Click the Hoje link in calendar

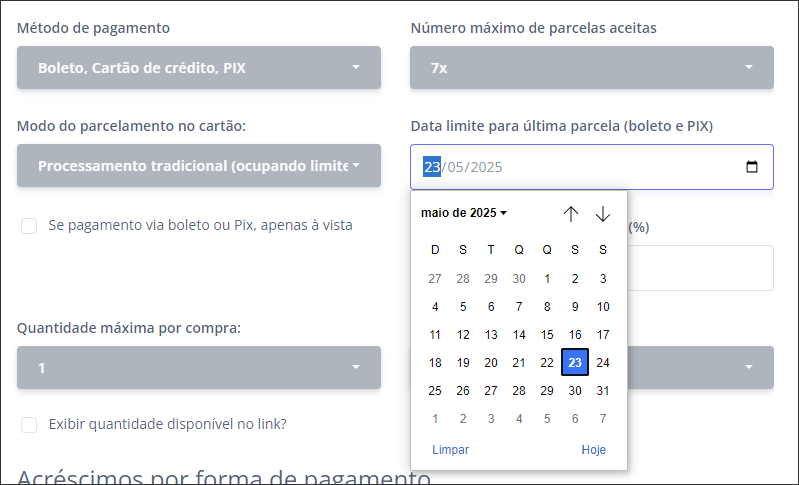pos(594,449)
